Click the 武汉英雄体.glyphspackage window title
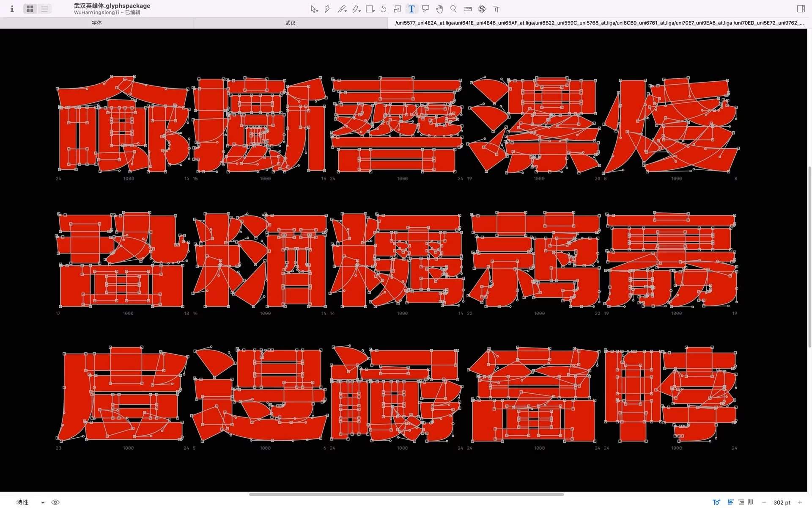 (x=112, y=6)
